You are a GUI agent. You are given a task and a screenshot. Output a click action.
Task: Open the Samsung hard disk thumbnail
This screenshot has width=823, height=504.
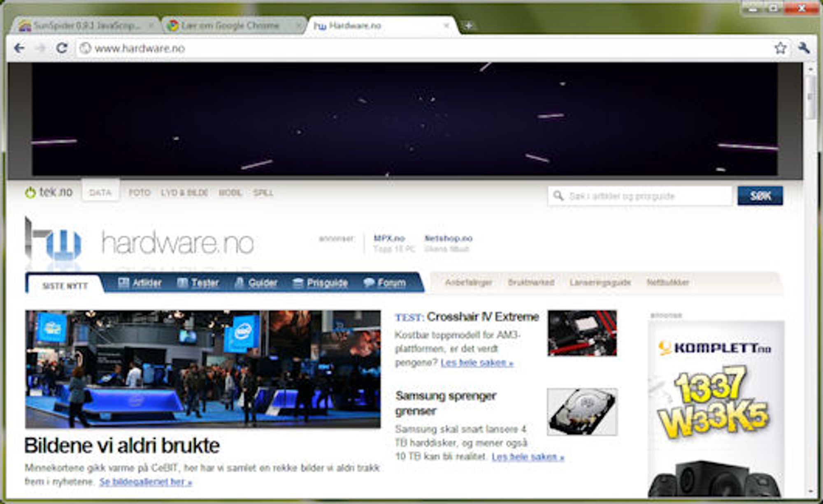tap(582, 412)
